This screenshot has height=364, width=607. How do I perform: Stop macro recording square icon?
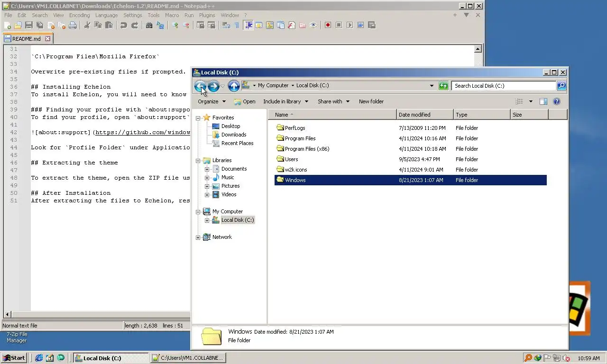pyautogui.click(x=339, y=25)
